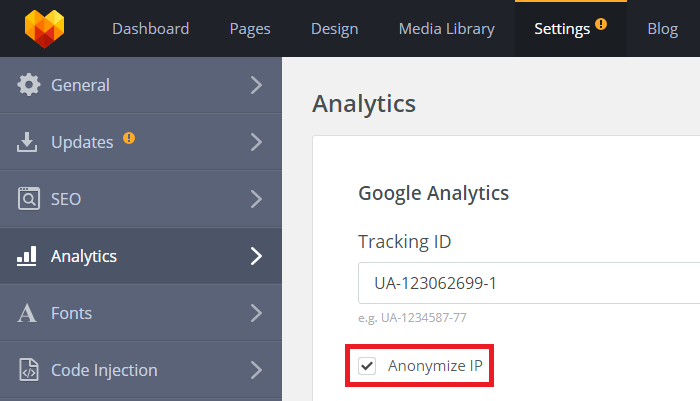Click the 'e.g. UA-1234587-77' hint text
The height and width of the screenshot is (401, 700).
pyautogui.click(x=412, y=318)
